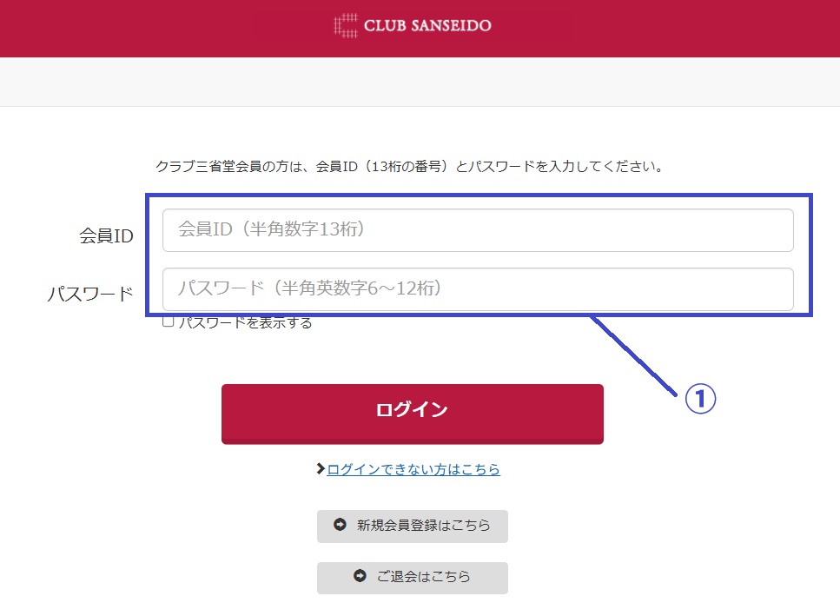The width and height of the screenshot is (840, 616).
Task: Click the パスワード field label
Action: 90,294
